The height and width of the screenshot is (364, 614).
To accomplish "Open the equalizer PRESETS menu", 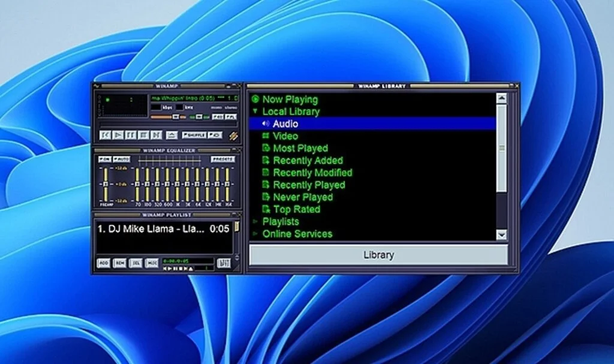I will 223,159.
